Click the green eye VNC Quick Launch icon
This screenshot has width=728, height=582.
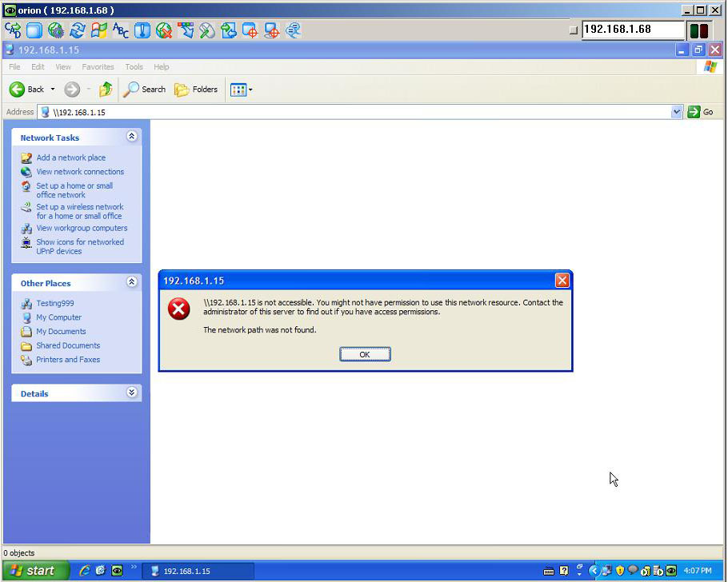point(117,570)
